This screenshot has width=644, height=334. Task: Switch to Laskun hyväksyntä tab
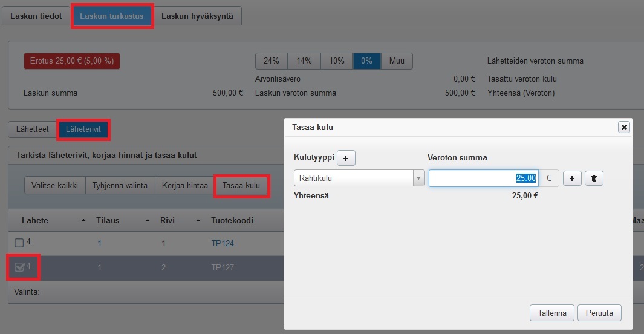click(x=197, y=16)
